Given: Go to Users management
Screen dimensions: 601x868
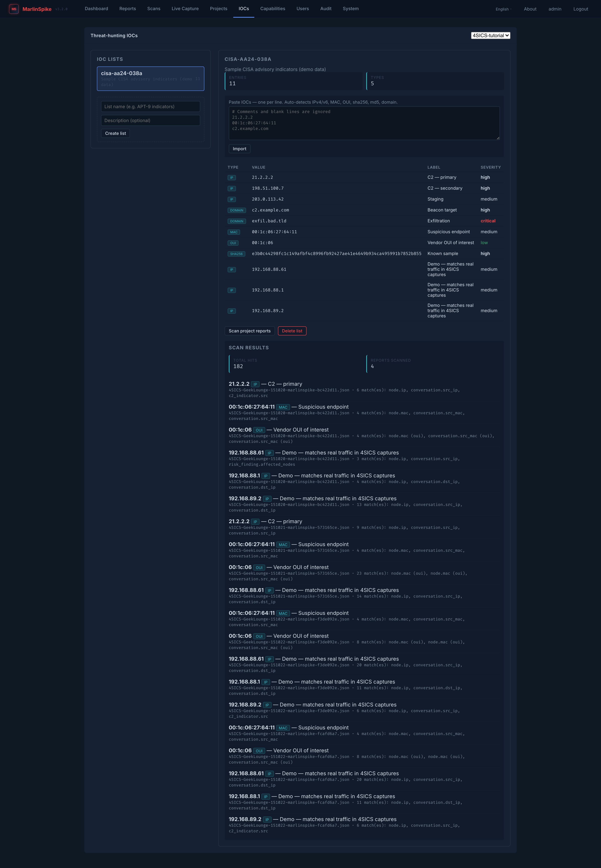Looking at the screenshot, I should coord(303,9).
